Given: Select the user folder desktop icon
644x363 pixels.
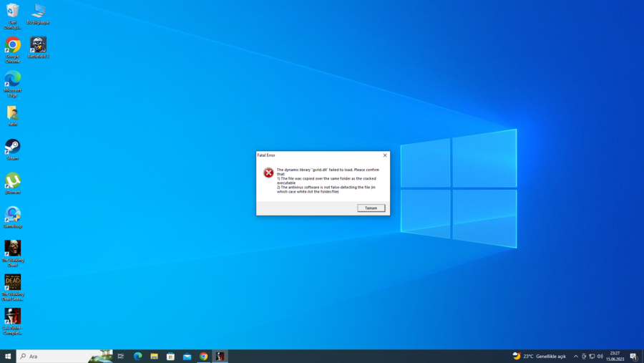Looking at the screenshot, I should tap(13, 116).
